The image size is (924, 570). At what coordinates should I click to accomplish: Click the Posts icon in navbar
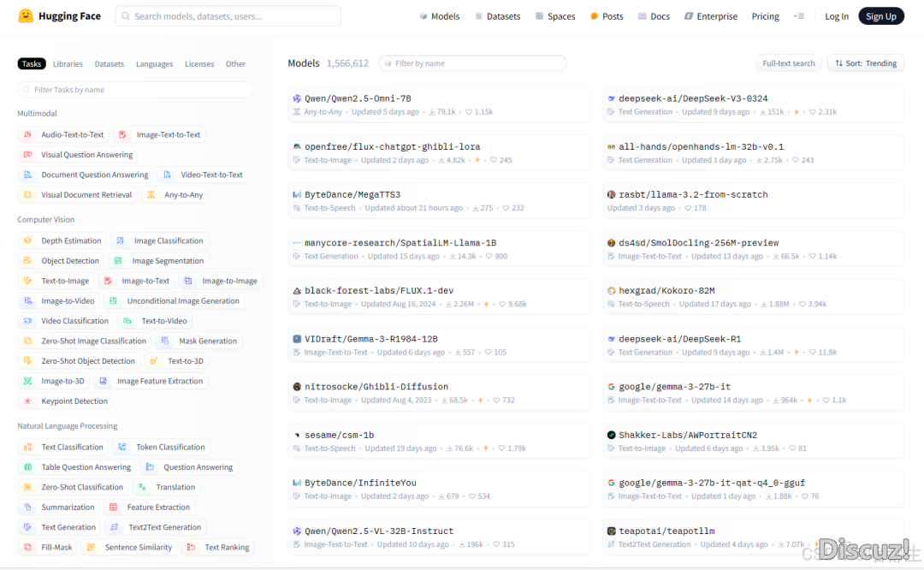(x=594, y=16)
